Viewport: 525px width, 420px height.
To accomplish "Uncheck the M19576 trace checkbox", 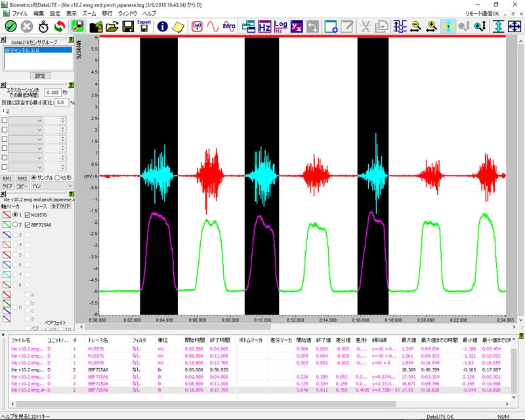I will coord(28,215).
